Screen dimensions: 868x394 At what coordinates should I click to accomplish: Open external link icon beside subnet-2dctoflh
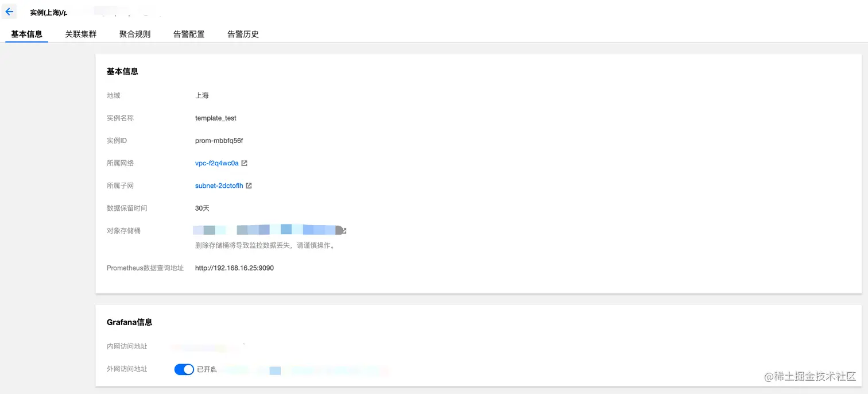(x=249, y=186)
